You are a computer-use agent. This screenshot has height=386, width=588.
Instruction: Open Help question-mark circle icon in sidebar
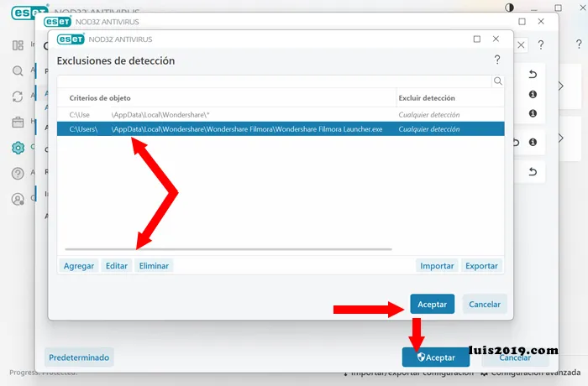pos(18,173)
